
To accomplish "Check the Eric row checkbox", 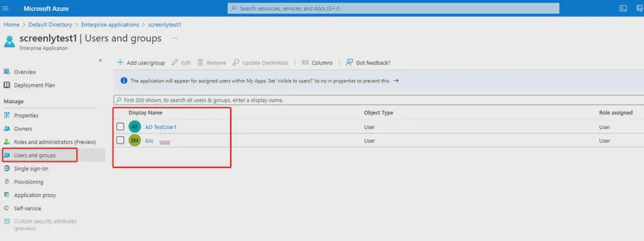I will (120, 140).
